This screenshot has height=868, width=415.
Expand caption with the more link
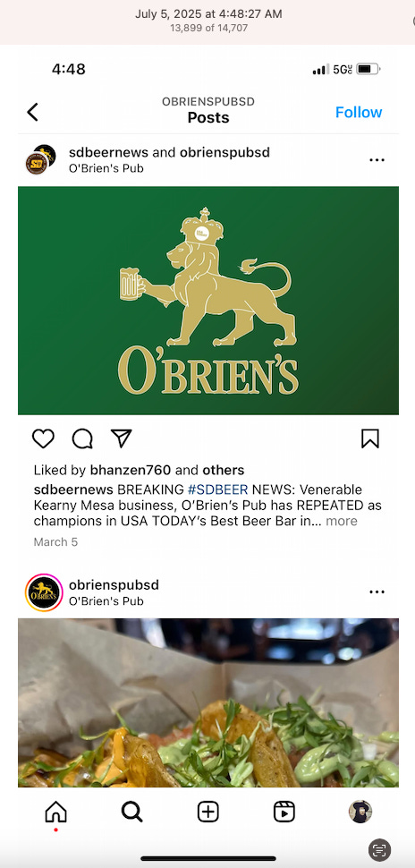pyautogui.click(x=342, y=521)
